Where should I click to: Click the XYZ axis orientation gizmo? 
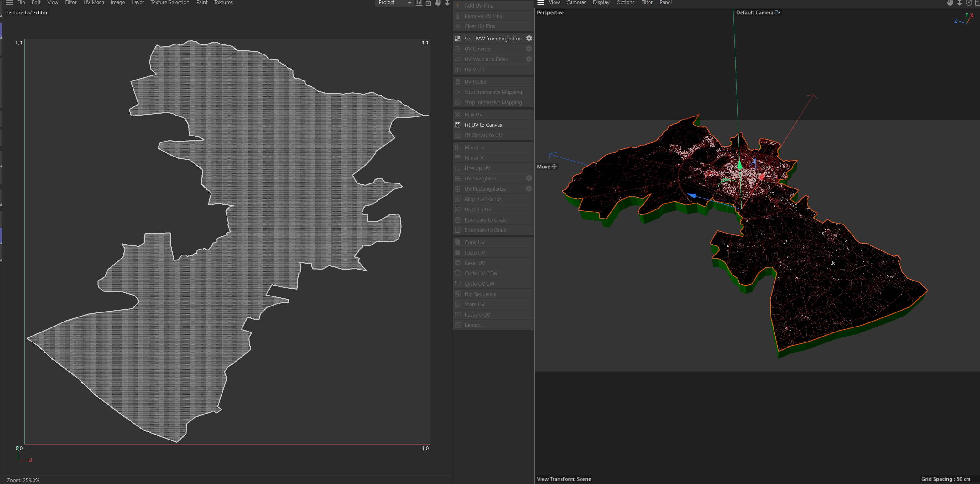click(966, 19)
